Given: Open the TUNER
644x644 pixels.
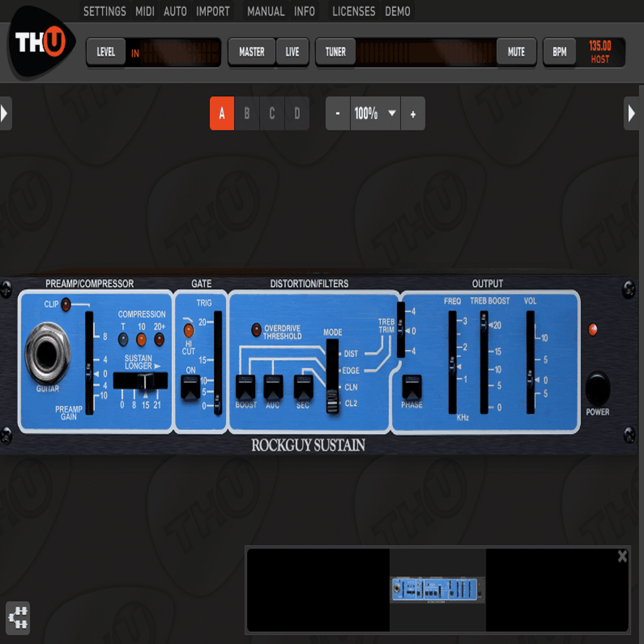Looking at the screenshot, I should pyautogui.click(x=335, y=52).
